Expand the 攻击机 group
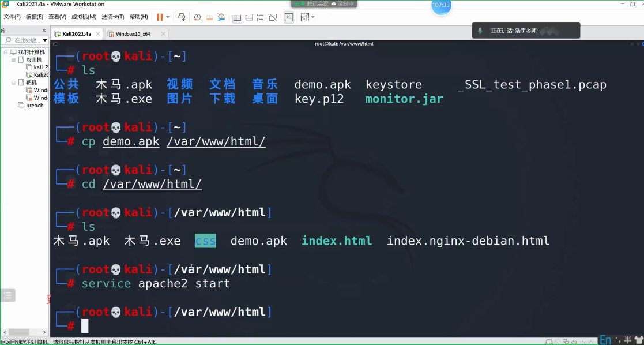The width and height of the screenshot is (644, 345). coord(13,59)
